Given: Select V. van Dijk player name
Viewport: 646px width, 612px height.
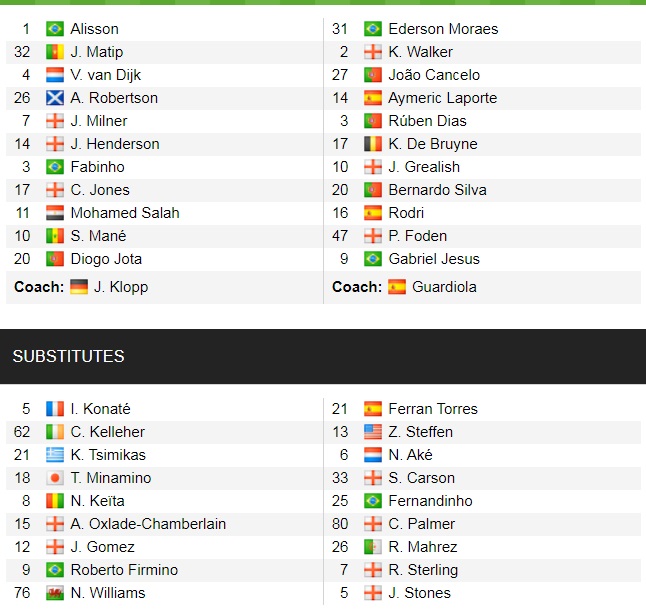Looking at the screenshot, I should tap(106, 75).
